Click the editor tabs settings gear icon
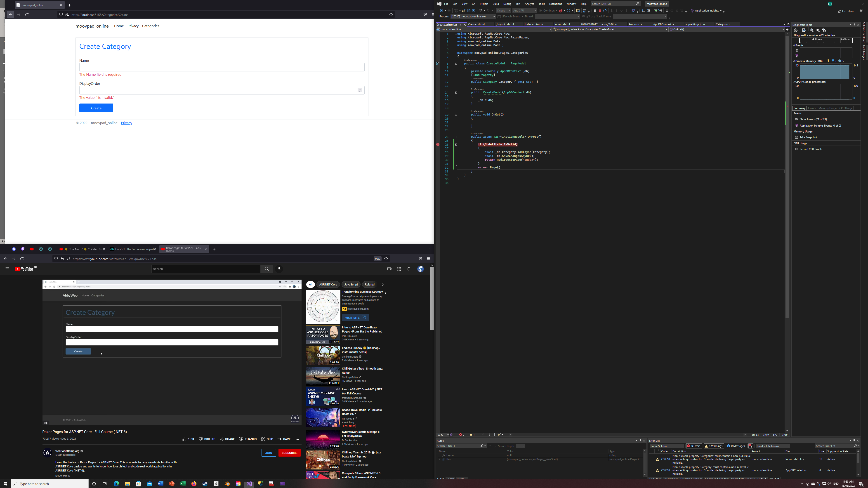The height and width of the screenshot is (488, 868). [x=788, y=24]
